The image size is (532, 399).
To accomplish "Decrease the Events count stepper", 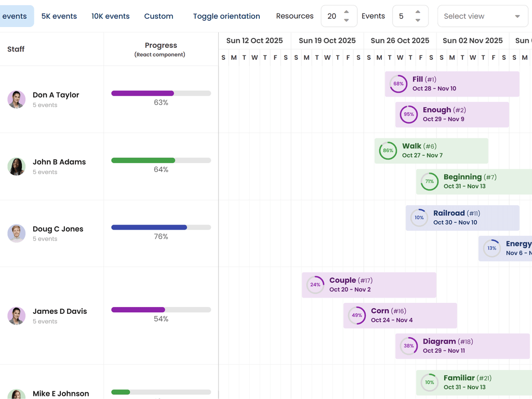I will [x=418, y=20].
